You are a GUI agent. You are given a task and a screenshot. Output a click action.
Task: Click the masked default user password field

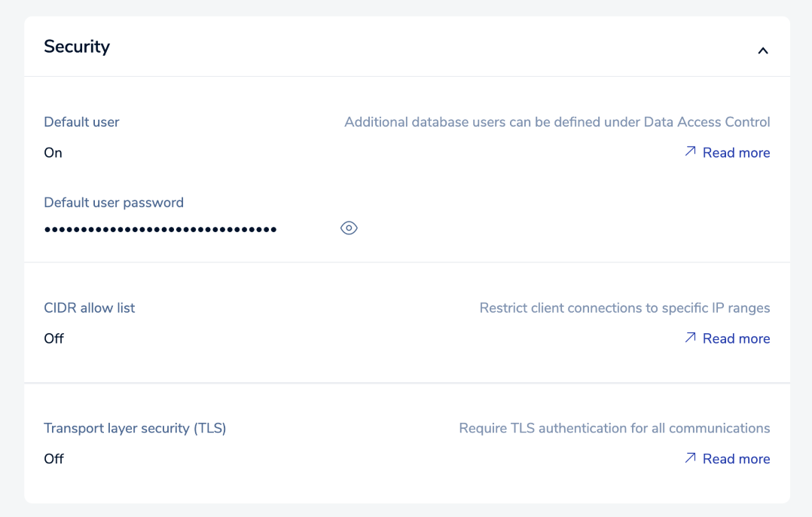point(160,229)
